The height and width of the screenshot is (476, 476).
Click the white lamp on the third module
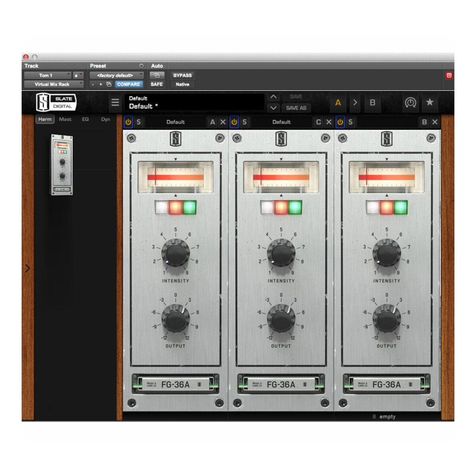[373, 207]
